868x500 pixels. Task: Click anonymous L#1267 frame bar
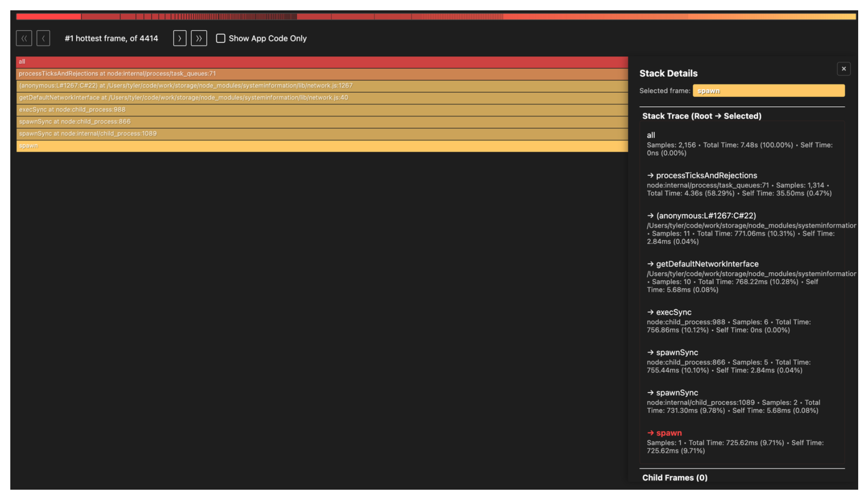tap(322, 86)
